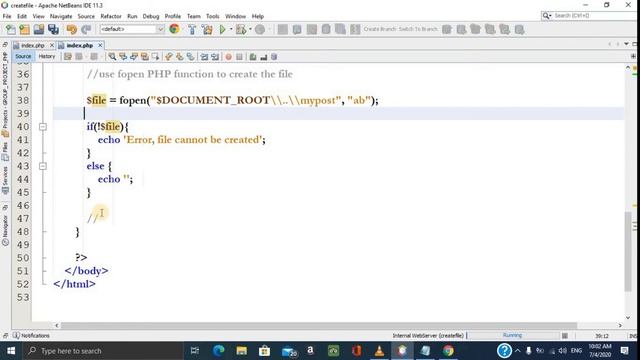This screenshot has height=360, width=640.
Task: Click the Next Bookmark icon
Action: coord(180,57)
